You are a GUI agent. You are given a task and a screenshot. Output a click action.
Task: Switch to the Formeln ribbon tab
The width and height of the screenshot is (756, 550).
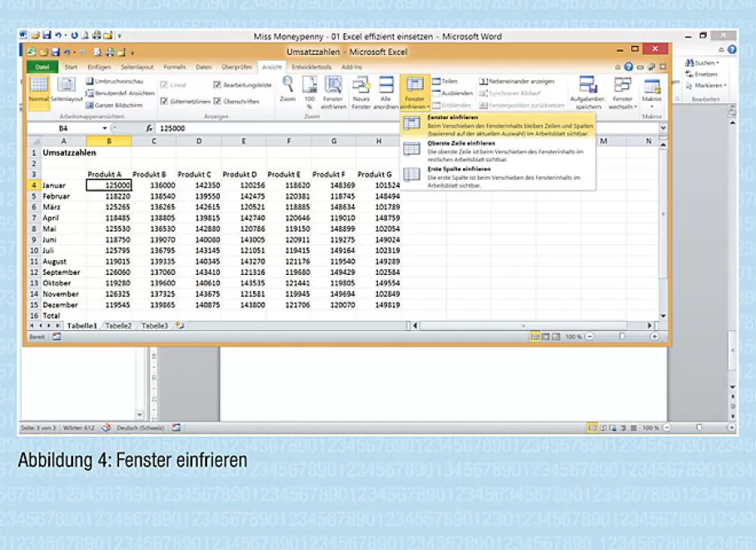(x=174, y=67)
